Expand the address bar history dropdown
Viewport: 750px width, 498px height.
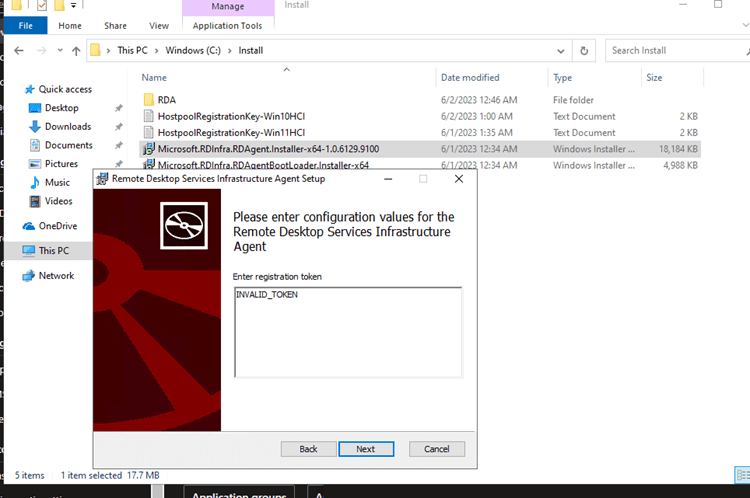pos(563,50)
